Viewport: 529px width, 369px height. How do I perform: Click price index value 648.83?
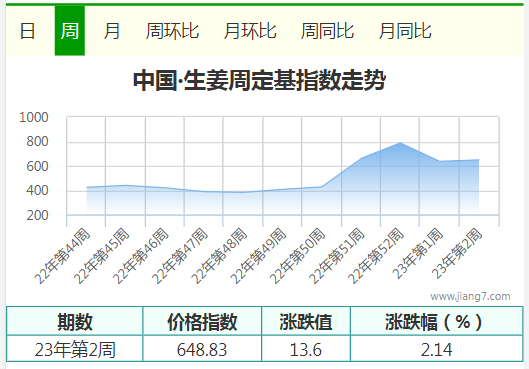202,349
